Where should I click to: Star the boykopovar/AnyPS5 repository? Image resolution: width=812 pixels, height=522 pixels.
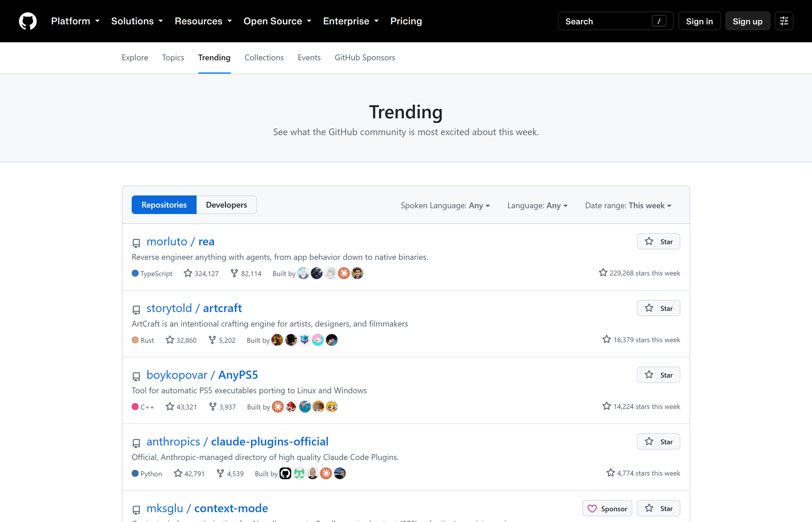click(658, 375)
